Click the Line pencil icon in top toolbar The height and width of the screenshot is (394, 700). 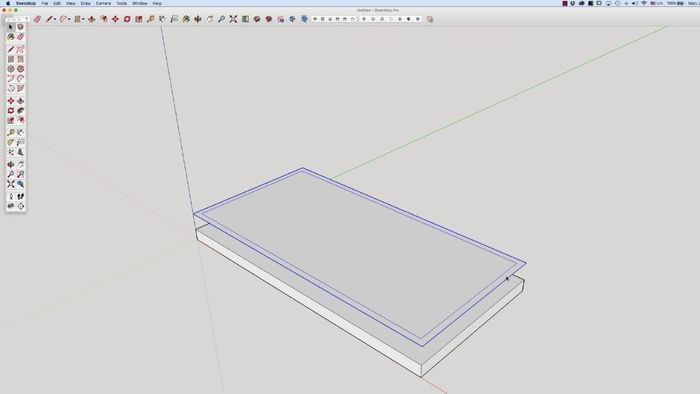pyautogui.click(x=49, y=19)
